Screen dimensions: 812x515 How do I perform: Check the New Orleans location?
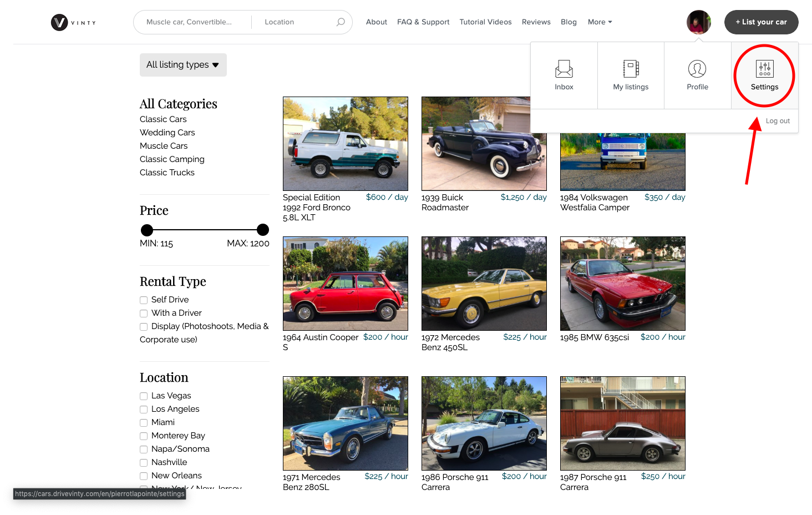[x=144, y=476]
